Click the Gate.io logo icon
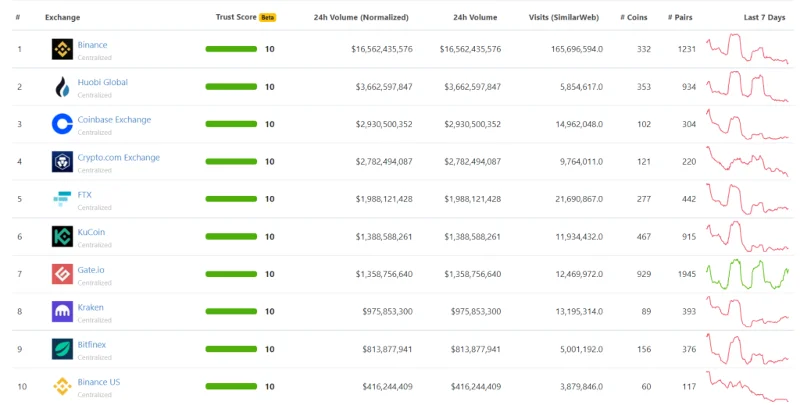 click(x=62, y=274)
